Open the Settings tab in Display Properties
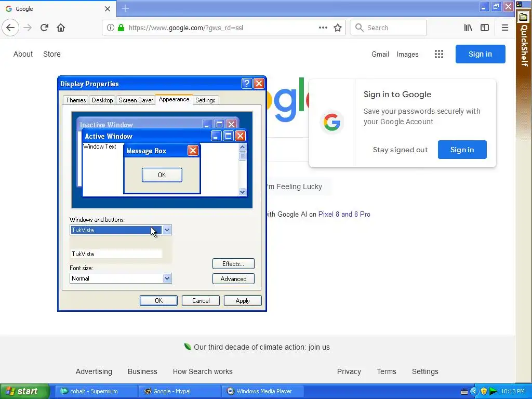 pos(205,100)
